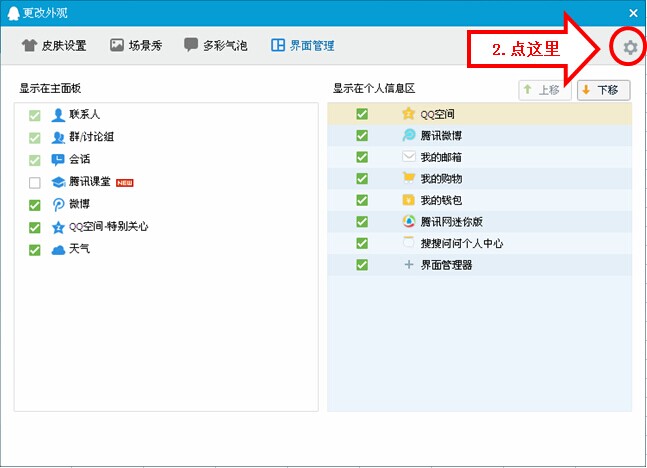Uncheck the 腾讯网迷你版 checkbox
Image resolution: width=647 pixels, height=468 pixels.
pyautogui.click(x=362, y=221)
